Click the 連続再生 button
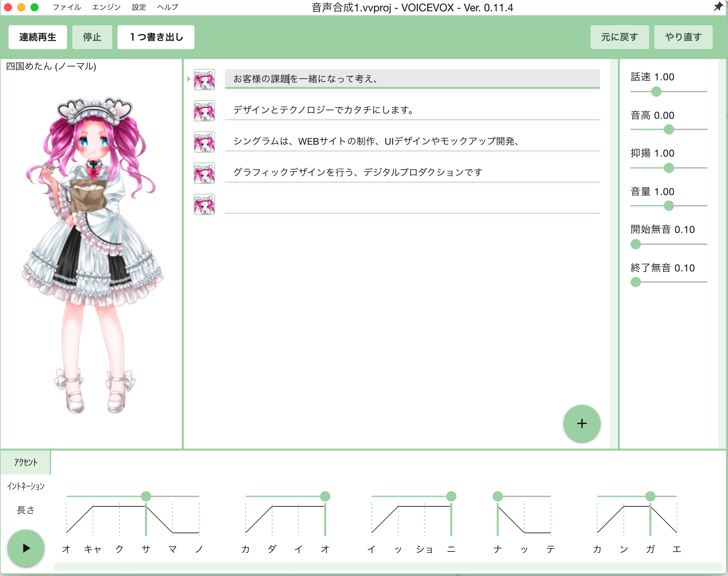 tap(38, 37)
